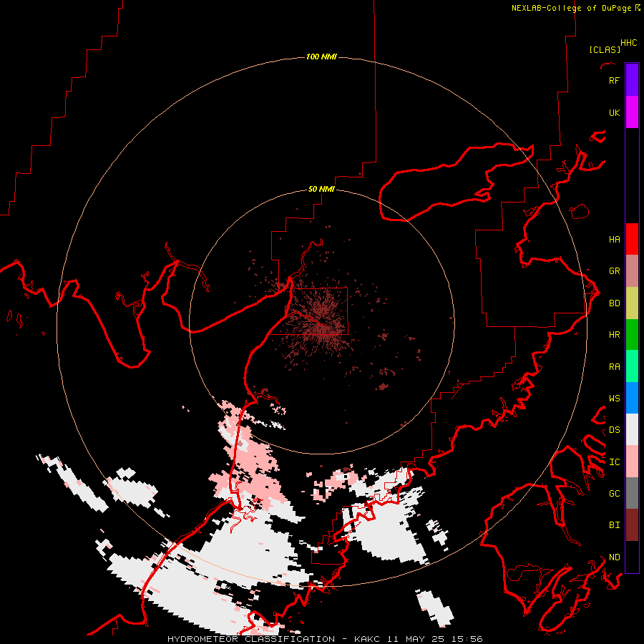
Task: Select the GR dusty-pink legend swatch
Action: click(x=632, y=271)
